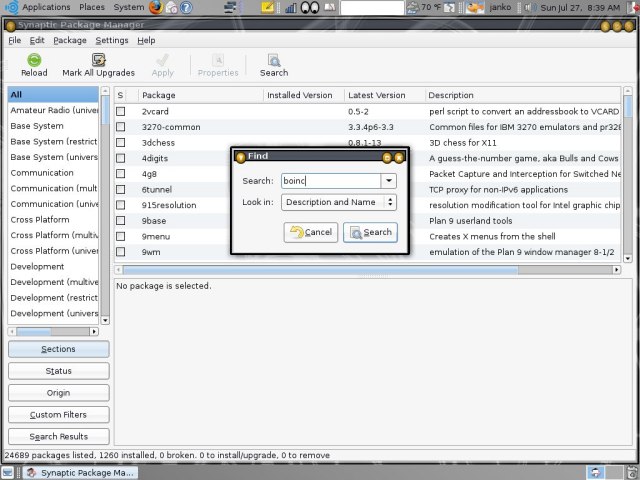Click the mail icon in top panel
Image resolution: width=640 pixels, height=480 pixels.
click(x=171, y=7)
